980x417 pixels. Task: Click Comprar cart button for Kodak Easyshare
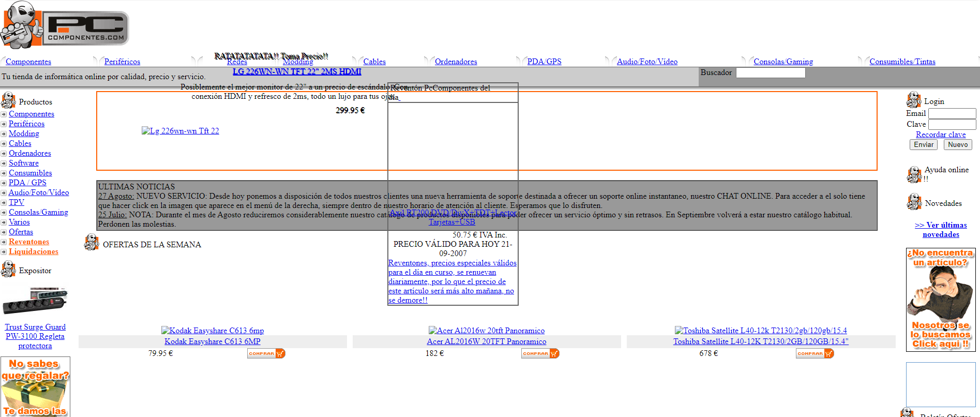[x=266, y=353]
